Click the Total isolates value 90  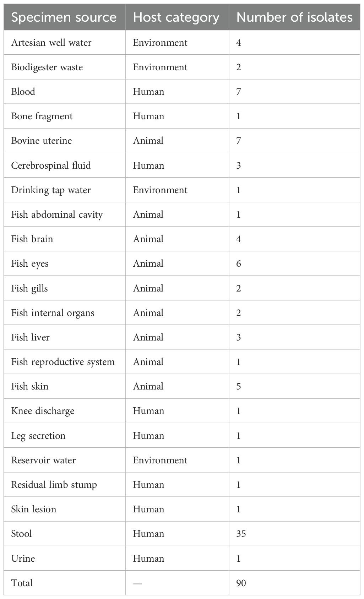(241, 583)
